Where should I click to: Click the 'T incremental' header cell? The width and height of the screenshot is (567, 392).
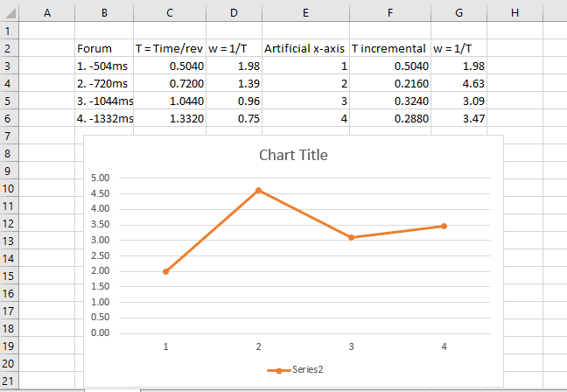389,49
